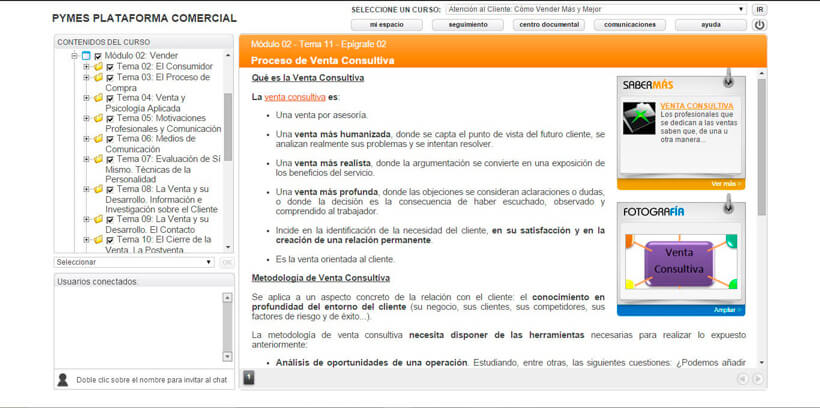820x408 pixels.
Task: Toggle Tema 06 checkbox
Action: pos(110,139)
